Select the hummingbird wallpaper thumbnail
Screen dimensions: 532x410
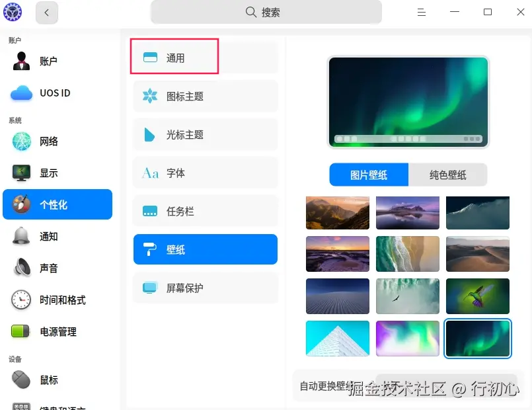pyautogui.click(x=477, y=296)
